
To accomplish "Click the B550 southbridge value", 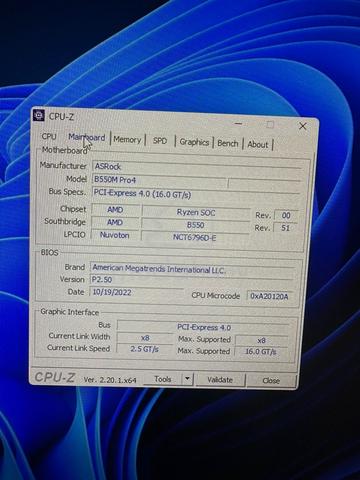I will 195,225.
